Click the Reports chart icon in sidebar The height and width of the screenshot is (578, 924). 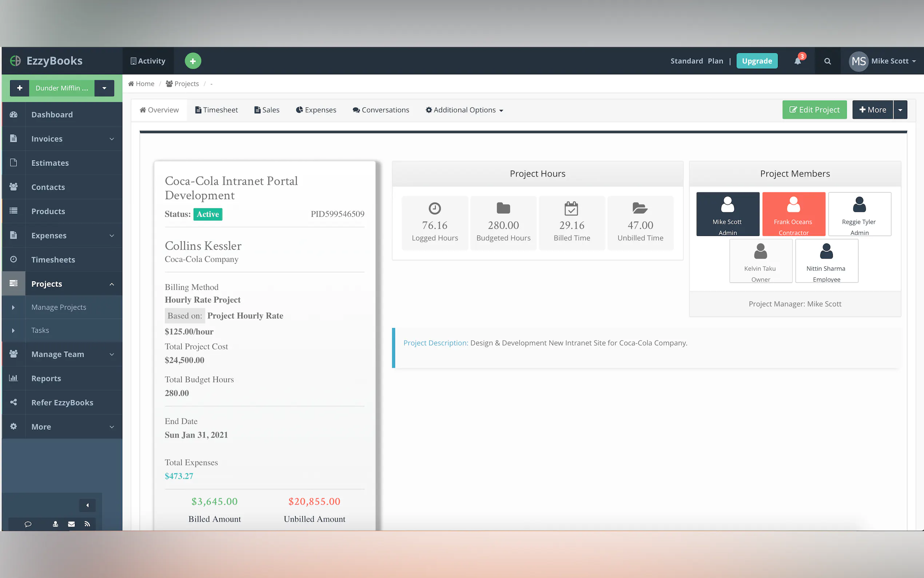coord(13,378)
